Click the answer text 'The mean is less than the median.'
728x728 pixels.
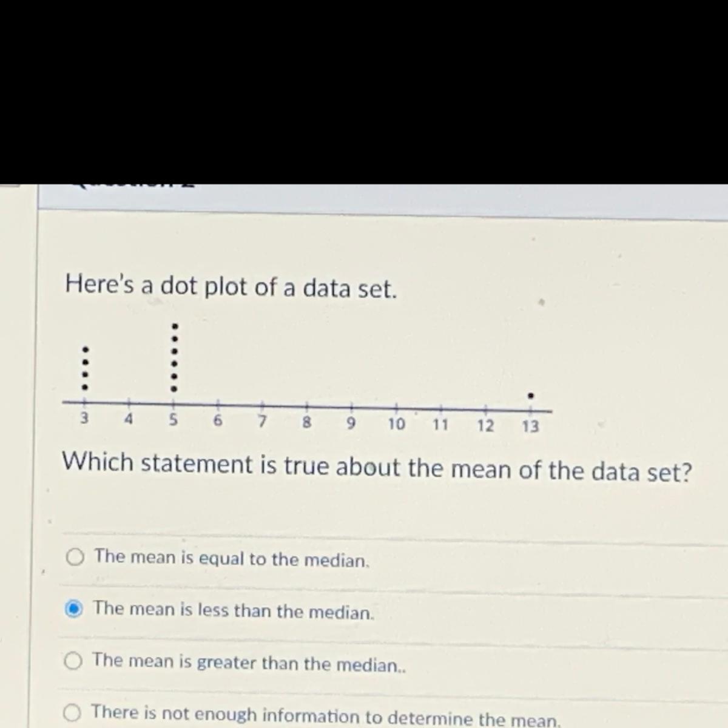click(x=234, y=610)
